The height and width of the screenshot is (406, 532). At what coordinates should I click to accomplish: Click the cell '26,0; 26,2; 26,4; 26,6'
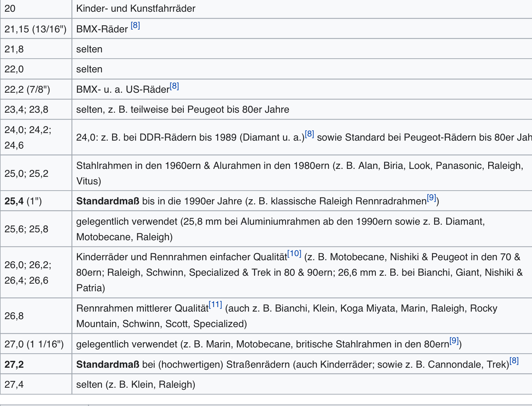(36, 272)
